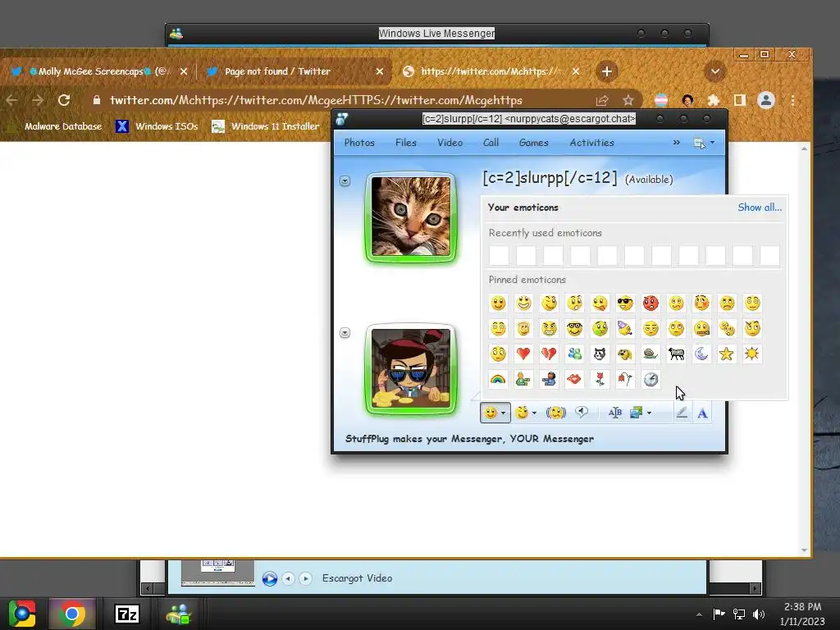Insert the black cat face emoticon

coord(600,354)
